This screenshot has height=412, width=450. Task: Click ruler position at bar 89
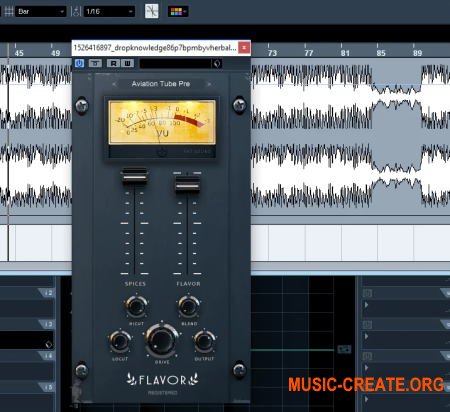click(417, 53)
